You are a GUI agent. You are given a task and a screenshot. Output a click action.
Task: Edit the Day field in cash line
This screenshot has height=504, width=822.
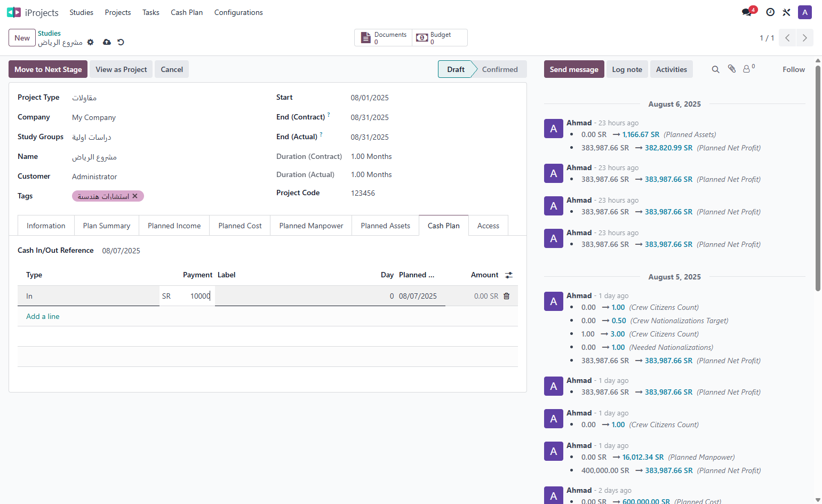[386, 296]
